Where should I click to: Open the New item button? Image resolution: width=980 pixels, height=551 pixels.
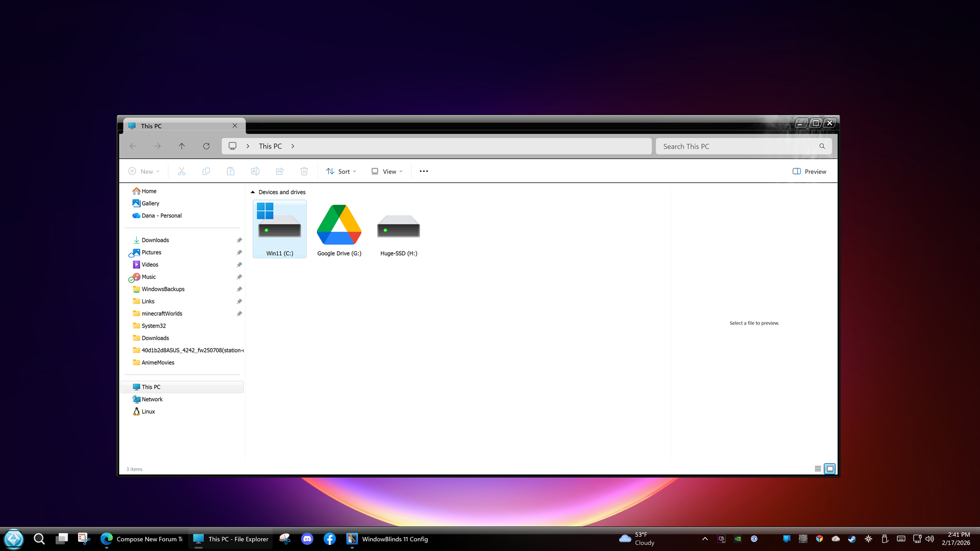144,171
